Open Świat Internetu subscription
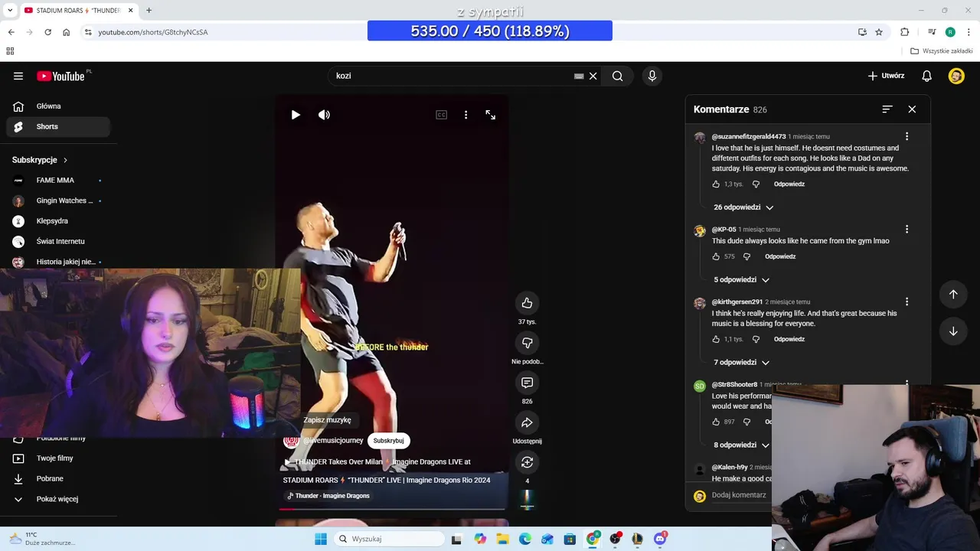980x551 pixels. click(58, 241)
